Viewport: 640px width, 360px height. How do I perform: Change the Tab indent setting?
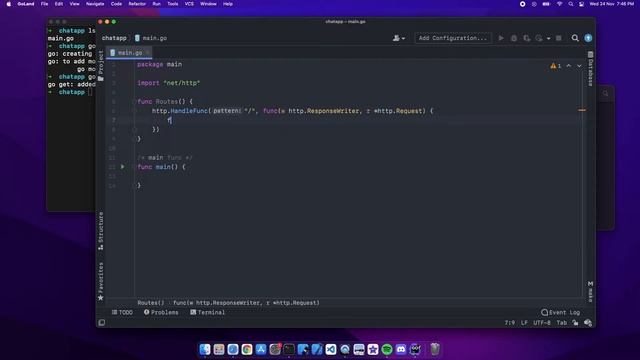[x=562, y=322]
